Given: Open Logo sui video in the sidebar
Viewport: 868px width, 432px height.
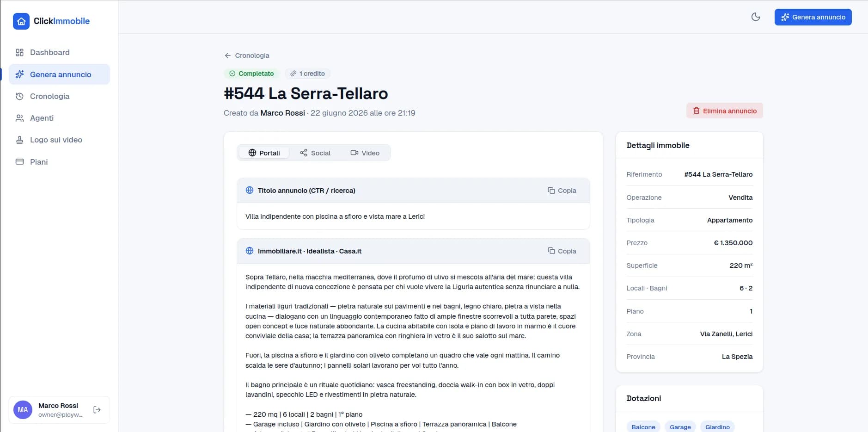Looking at the screenshot, I should click(x=59, y=140).
